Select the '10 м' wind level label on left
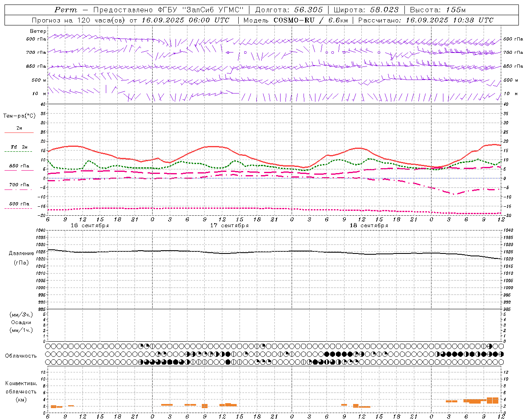525x420 pixels. click(x=39, y=94)
